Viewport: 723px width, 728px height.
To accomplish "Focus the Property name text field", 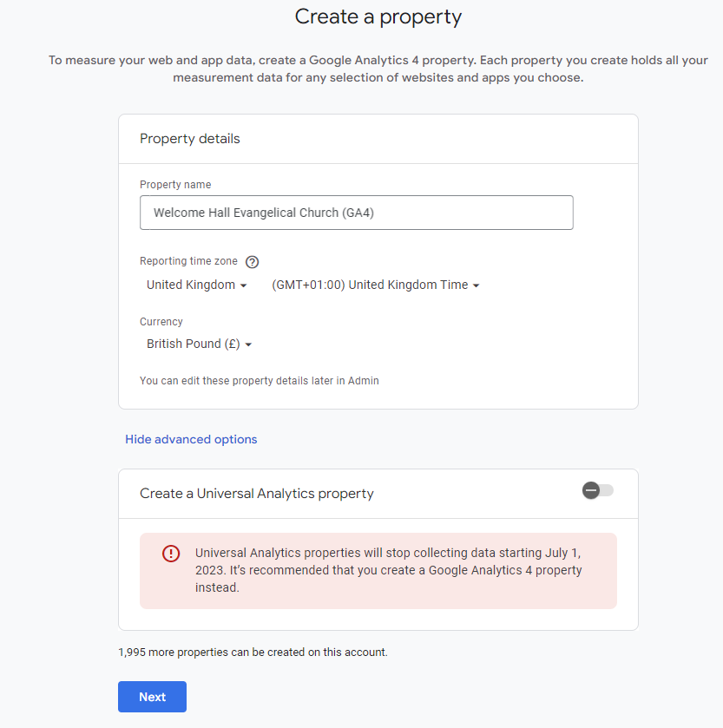I will point(357,213).
